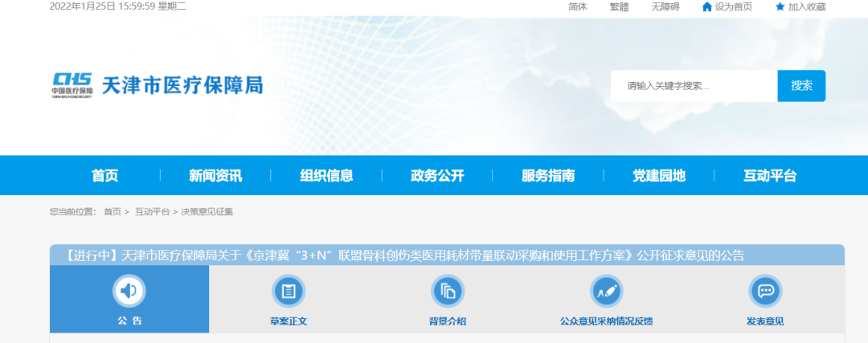Select the 背景介绍 tab label
Screen dimensions: 868x343
(x=448, y=321)
